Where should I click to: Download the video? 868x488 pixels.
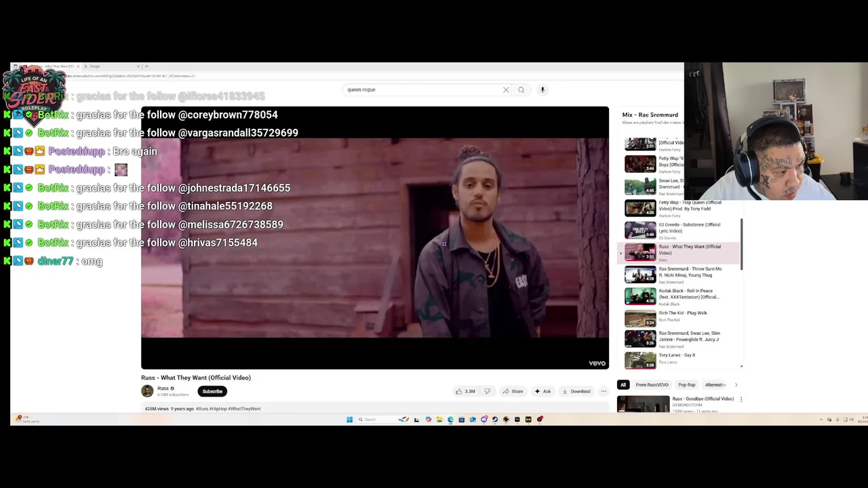point(576,391)
